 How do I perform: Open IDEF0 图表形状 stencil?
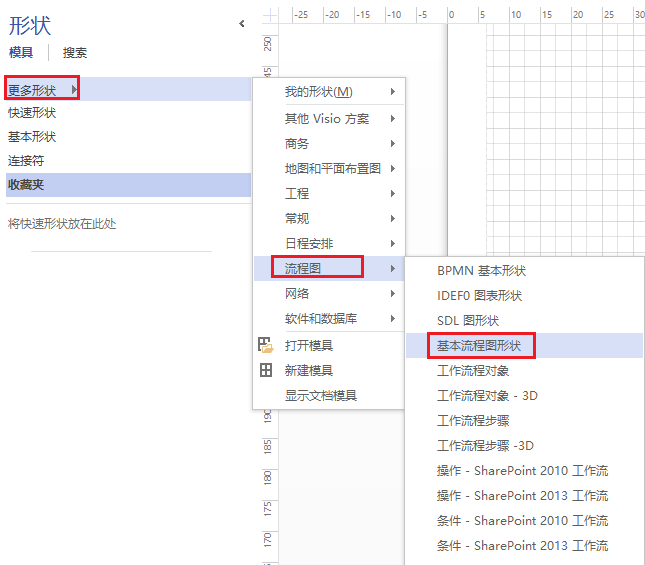point(524,296)
